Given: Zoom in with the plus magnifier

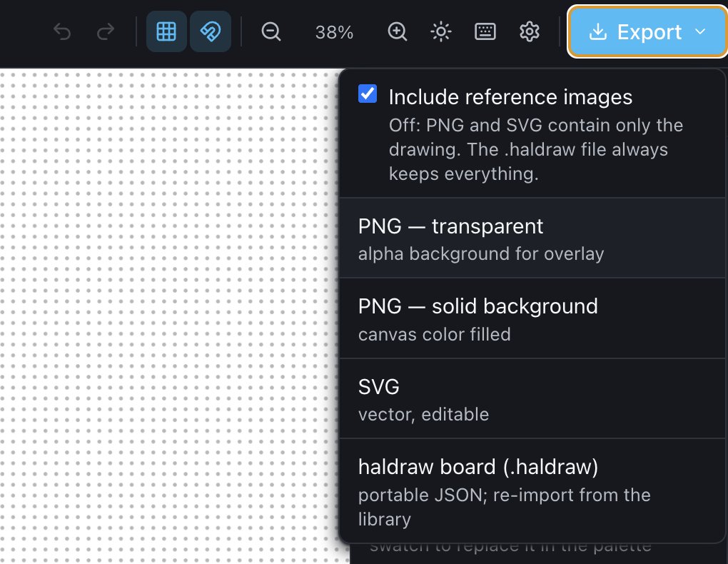Looking at the screenshot, I should tap(397, 31).
